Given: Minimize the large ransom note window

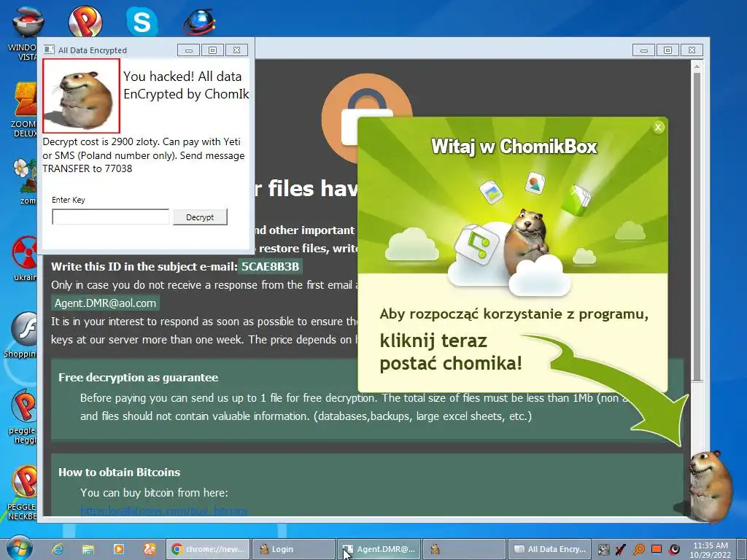Looking at the screenshot, I should (644, 50).
